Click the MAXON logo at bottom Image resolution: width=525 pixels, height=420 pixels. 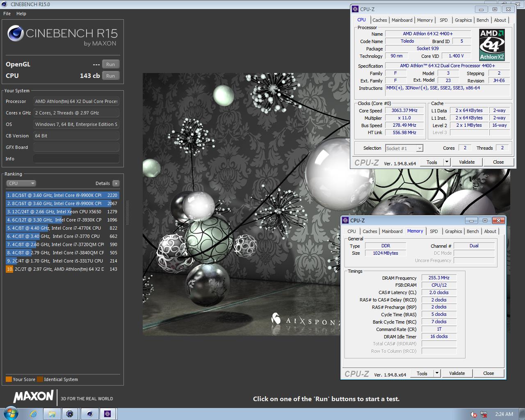(34, 396)
